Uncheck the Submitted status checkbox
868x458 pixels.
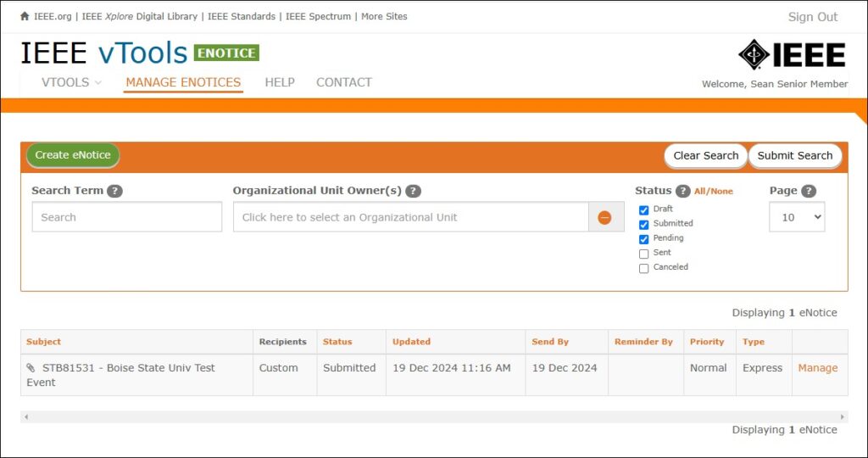pos(644,224)
